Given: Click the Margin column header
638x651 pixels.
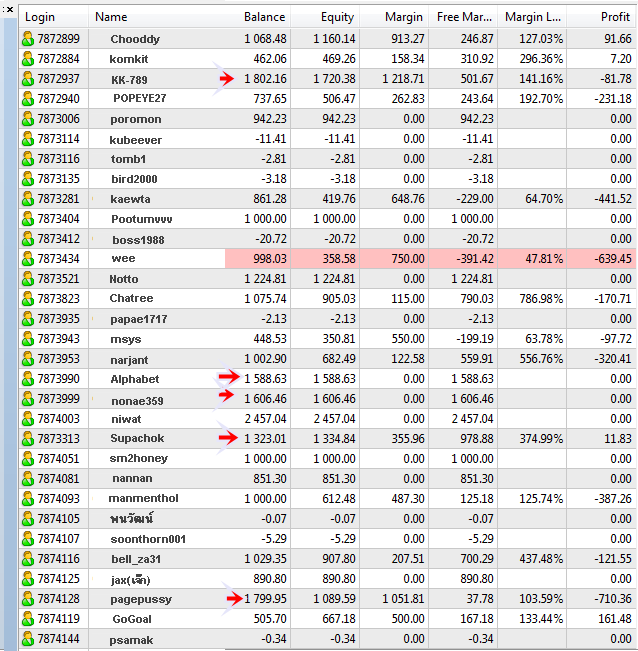Looking at the screenshot, I should pyautogui.click(x=403, y=17).
